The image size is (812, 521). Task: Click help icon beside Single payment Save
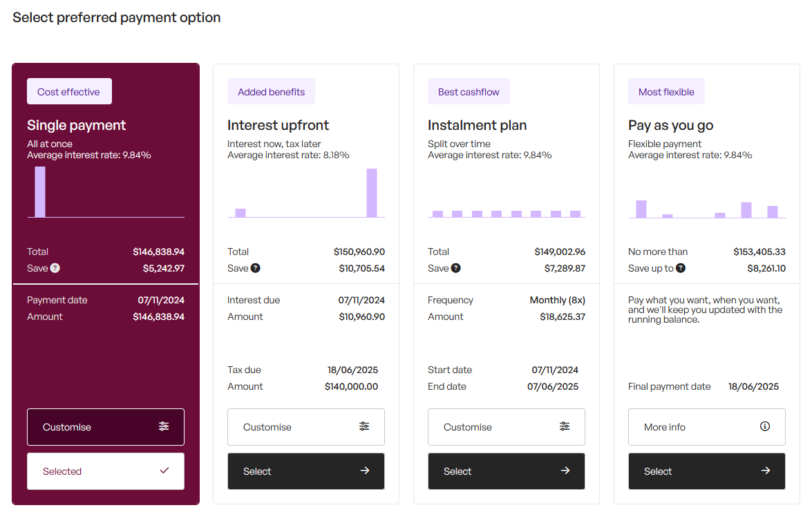pyautogui.click(x=55, y=268)
